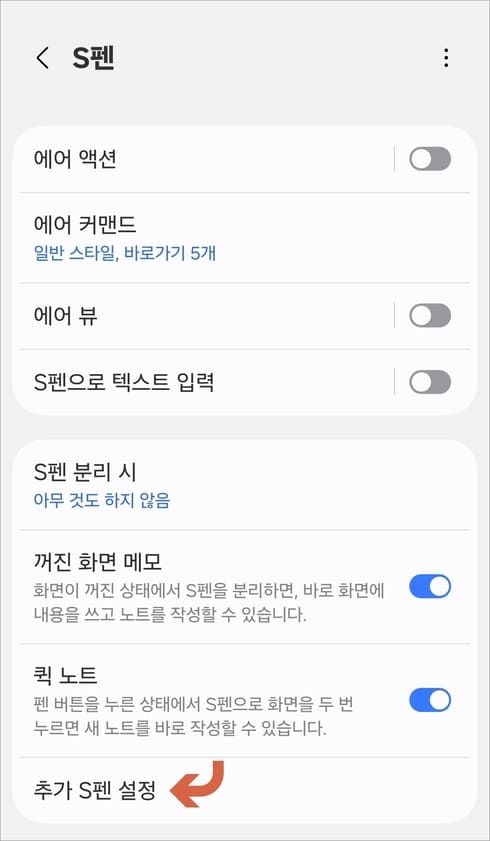Turn off the 퀵 노트 toggle
490x841 pixels.
(x=430, y=700)
